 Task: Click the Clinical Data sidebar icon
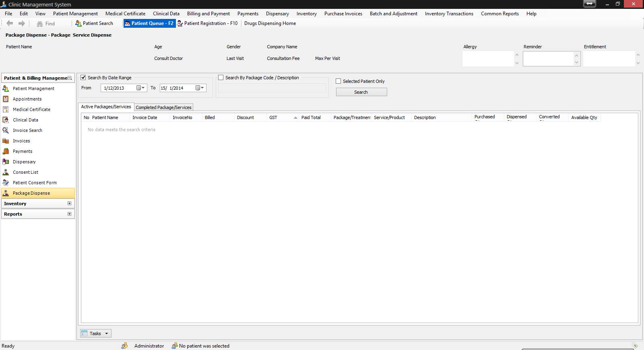point(6,120)
